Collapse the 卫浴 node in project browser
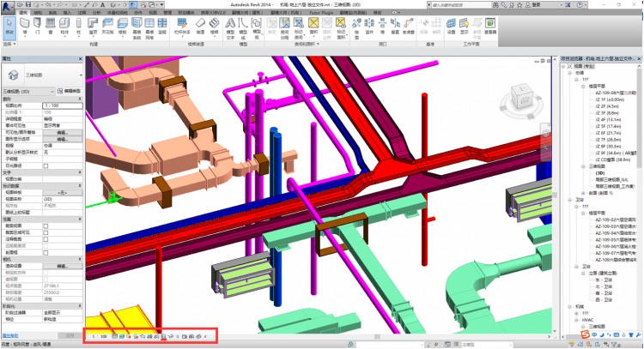 tap(570, 200)
